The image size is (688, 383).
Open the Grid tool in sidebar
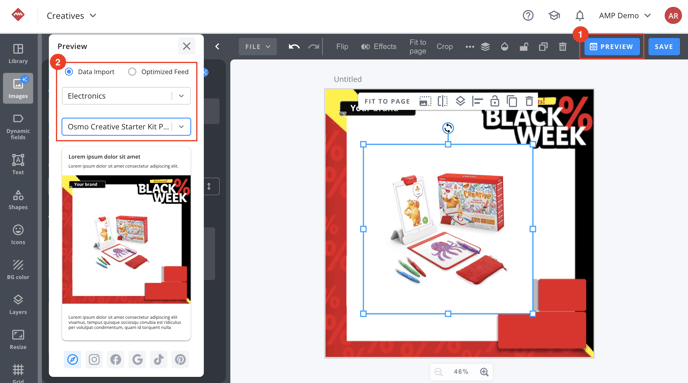18,372
